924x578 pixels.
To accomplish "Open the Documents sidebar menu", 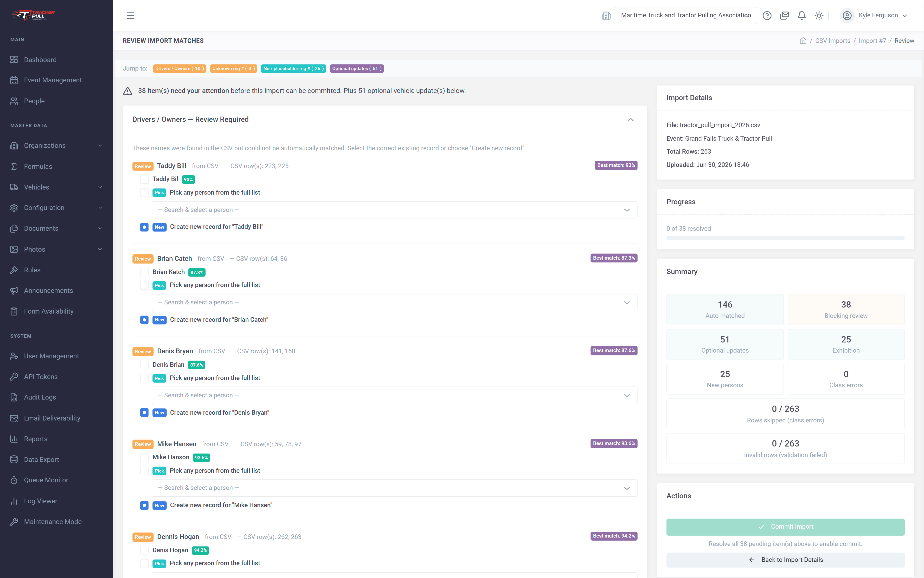I will (57, 229).
